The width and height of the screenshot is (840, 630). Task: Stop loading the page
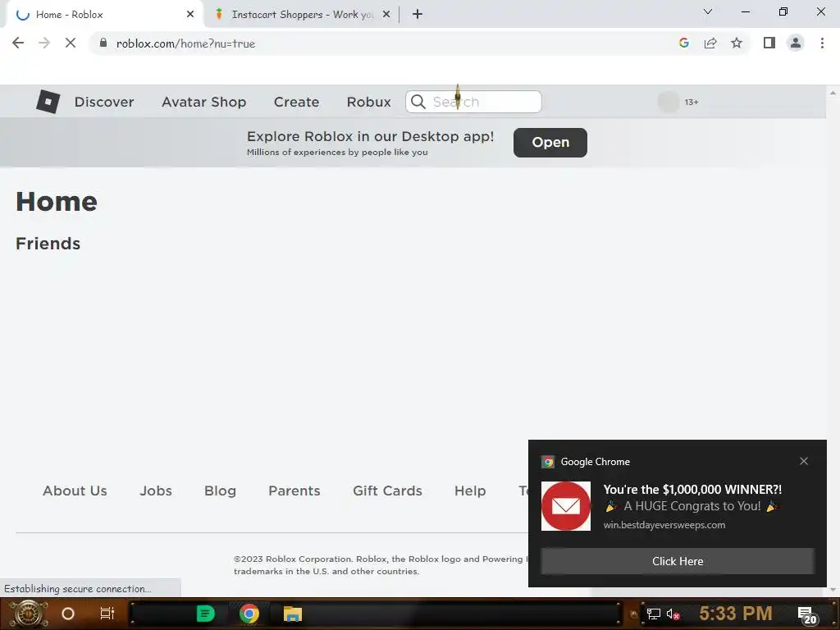click(x=71, y=43)
